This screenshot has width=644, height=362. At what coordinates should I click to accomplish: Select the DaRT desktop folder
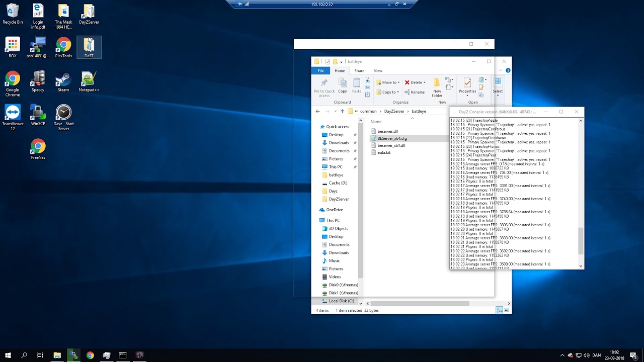tap(89, 48)
